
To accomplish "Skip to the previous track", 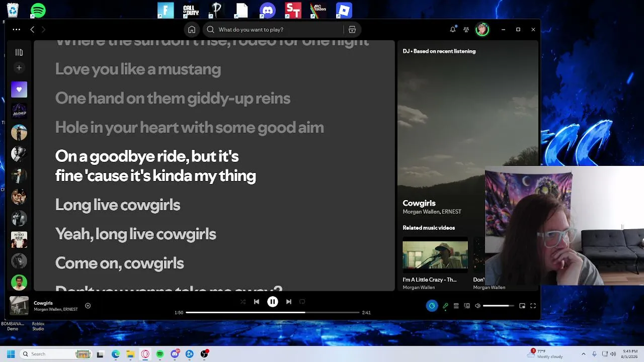I will pyautogui.click(x=257, y=302).
